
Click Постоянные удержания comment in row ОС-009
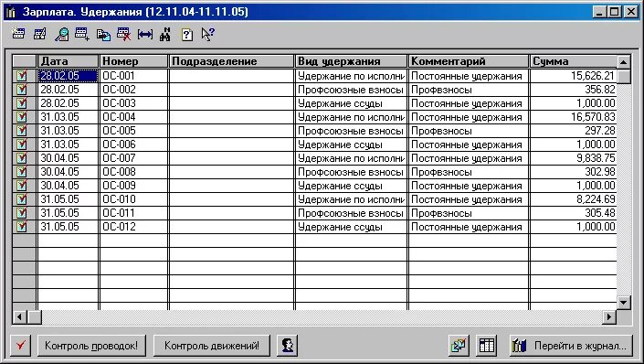point(469,185)
